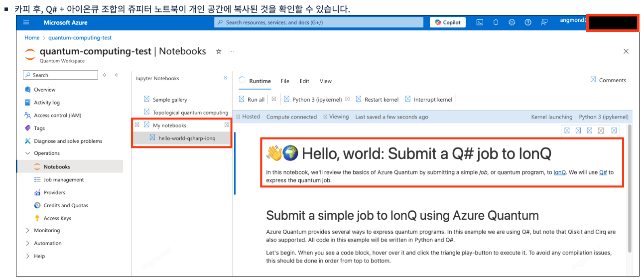Image resolution: width=644 pixels, height=279 pixels.
Task: Click the Compute connected status
Action: pos(291,117)
